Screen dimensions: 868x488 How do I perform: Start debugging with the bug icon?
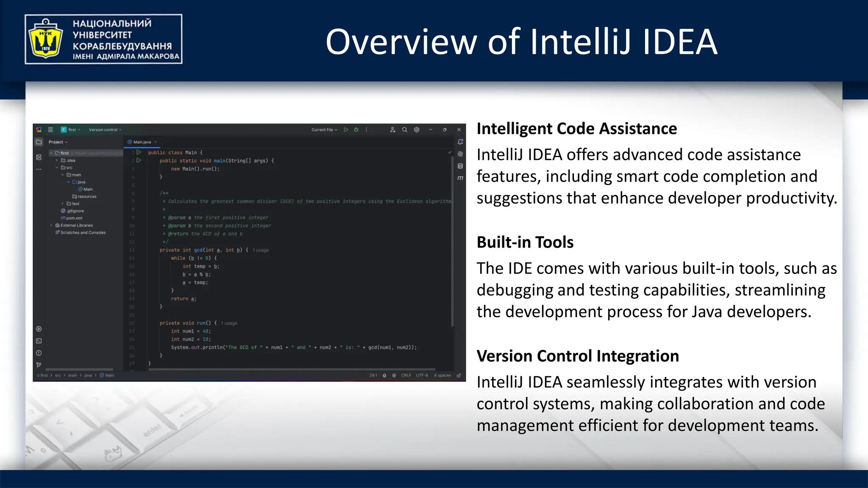(356, 130)
